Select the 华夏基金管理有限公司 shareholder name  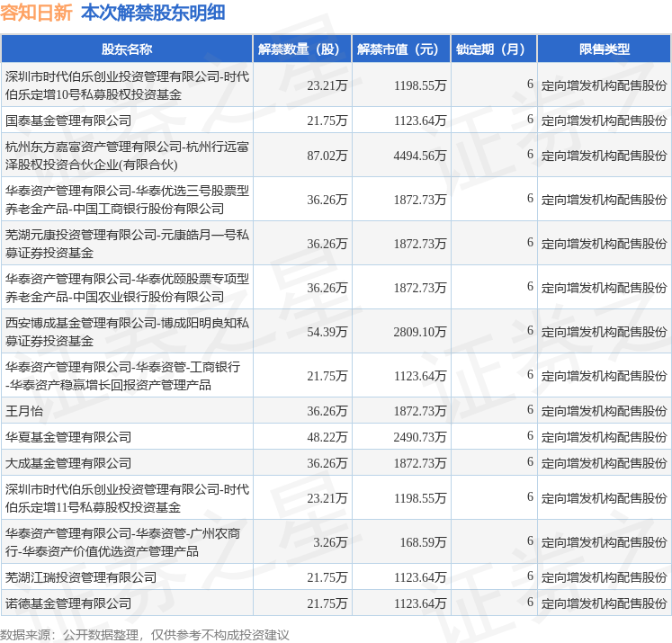click(x=68, y=437)
